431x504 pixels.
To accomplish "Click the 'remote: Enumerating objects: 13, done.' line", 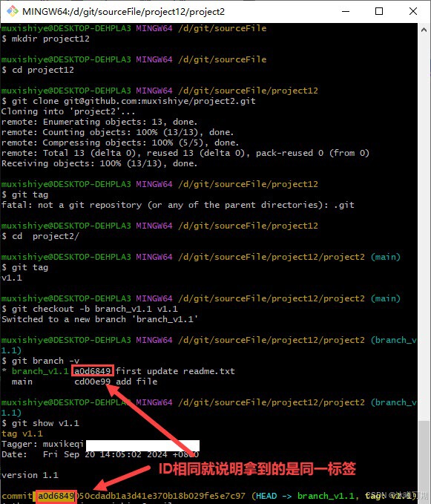I will tap(99, 122).
